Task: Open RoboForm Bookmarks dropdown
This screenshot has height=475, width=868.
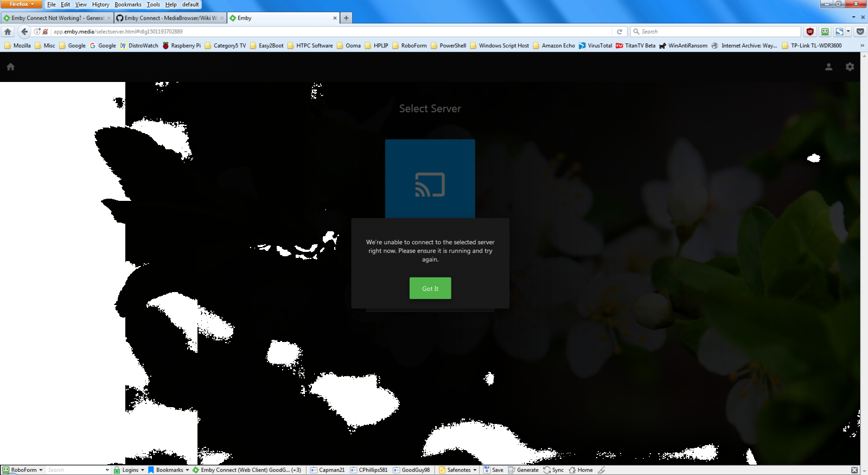Action: pyautogui.click(x=168, y=470)
